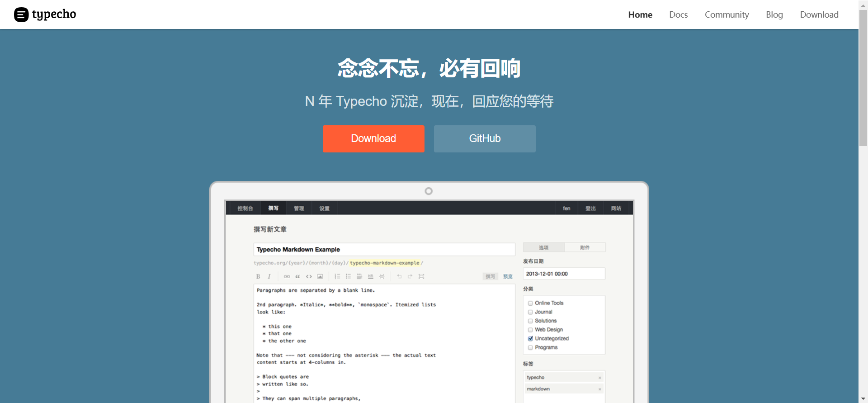The image size is (868, 403).
Task: Click the Italic icon in editor preview
Action: point(269,276)
